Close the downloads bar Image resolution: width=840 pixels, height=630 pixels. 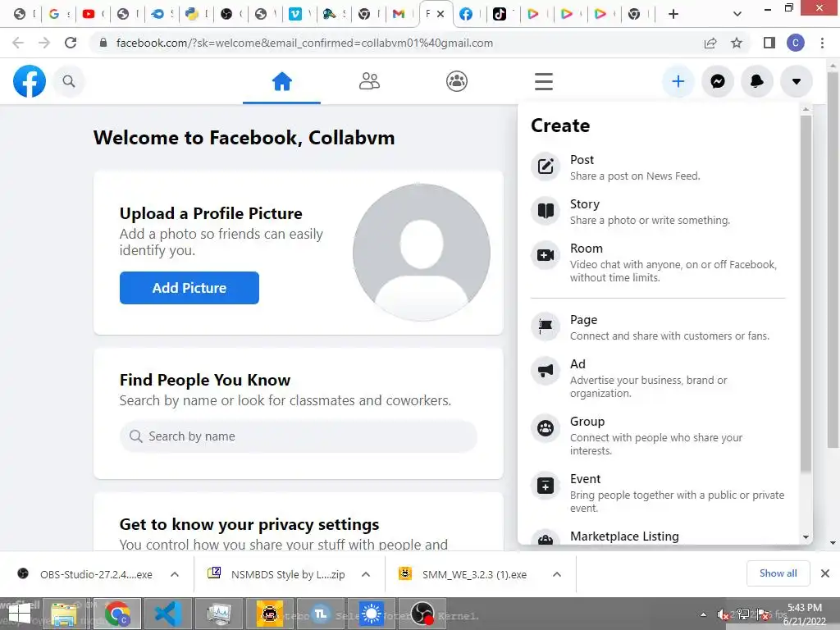coord(825,573)
